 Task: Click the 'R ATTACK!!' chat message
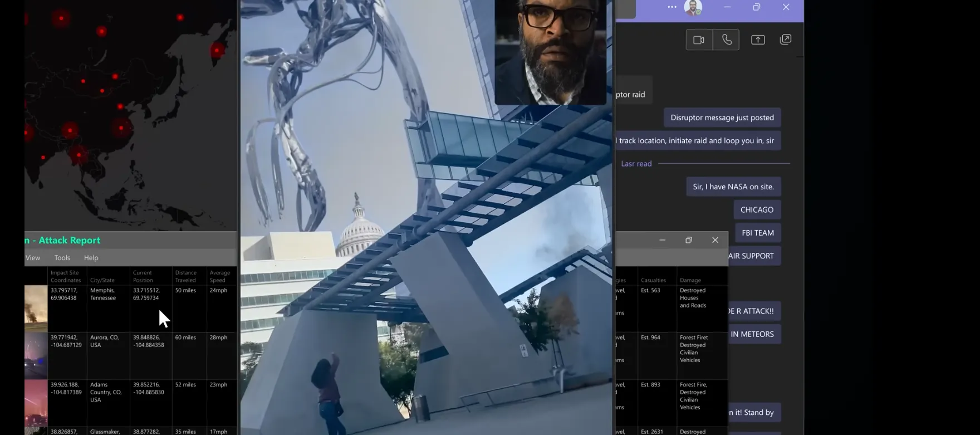coord(754,311)
